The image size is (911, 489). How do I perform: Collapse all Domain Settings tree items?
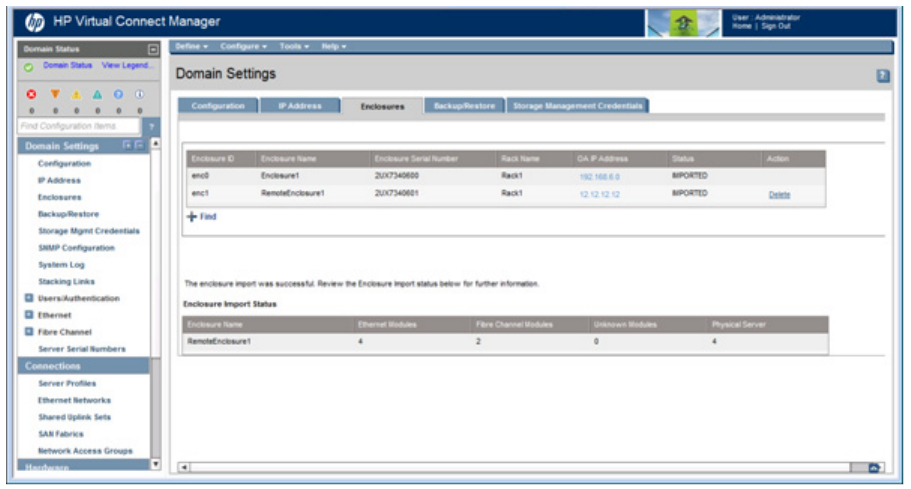[139, 145]
